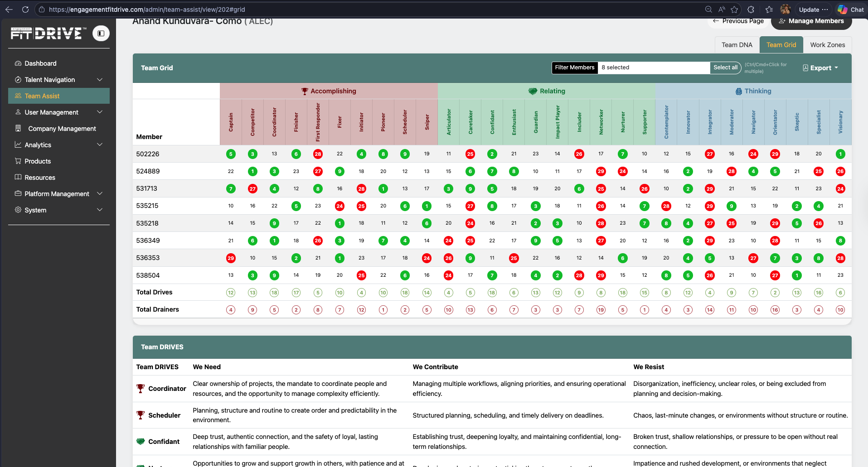This screenshot has width=868, height=467.
Task: Expand the Platform Management submenu chevron
Action: click(x=100, y=194)
